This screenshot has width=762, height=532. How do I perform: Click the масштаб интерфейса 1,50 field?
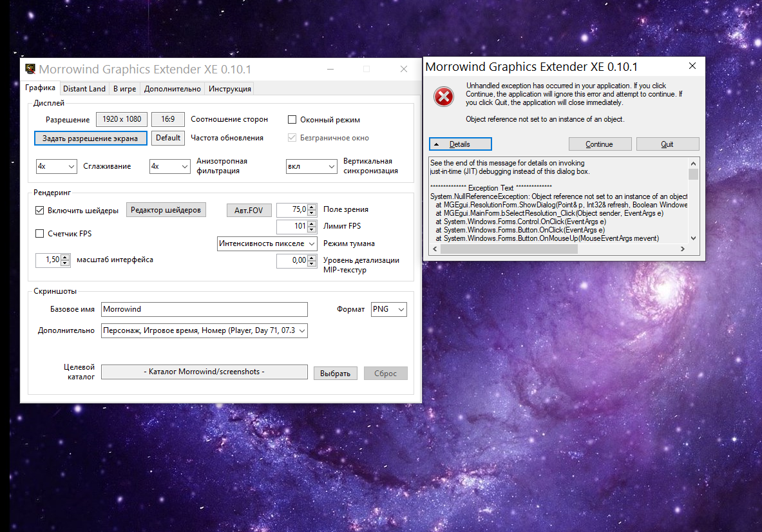(x=48, y=260)
